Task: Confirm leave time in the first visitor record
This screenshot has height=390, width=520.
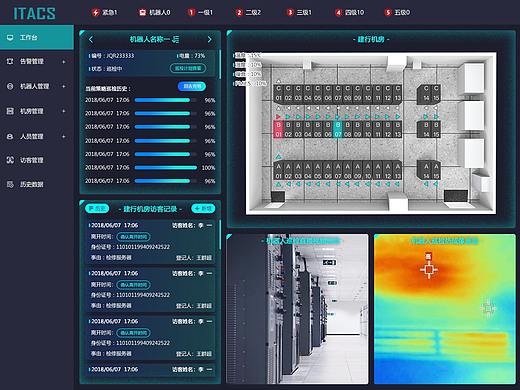Action: pos(133,237)
